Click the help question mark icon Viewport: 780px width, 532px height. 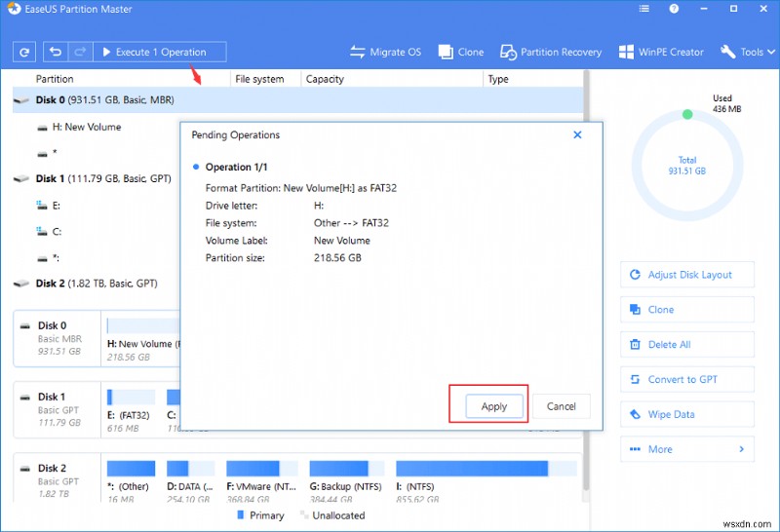click(674, 9)
